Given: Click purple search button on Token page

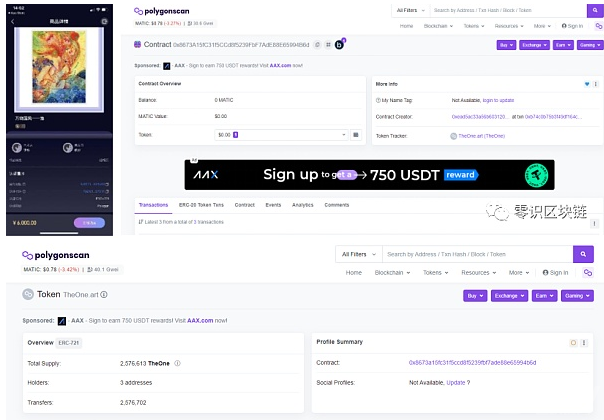Looking at the screenshot, I should [x=583, y=254].
